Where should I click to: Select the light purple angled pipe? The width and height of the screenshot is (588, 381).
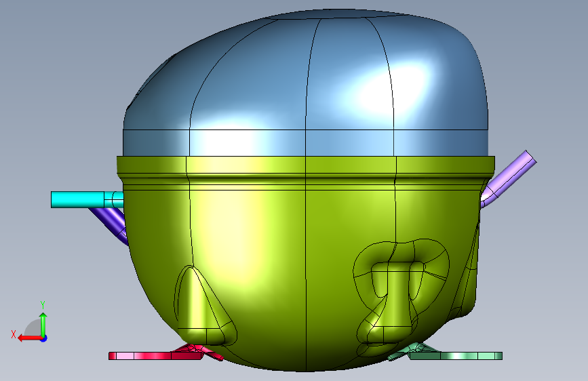click(x=510, y=178)
